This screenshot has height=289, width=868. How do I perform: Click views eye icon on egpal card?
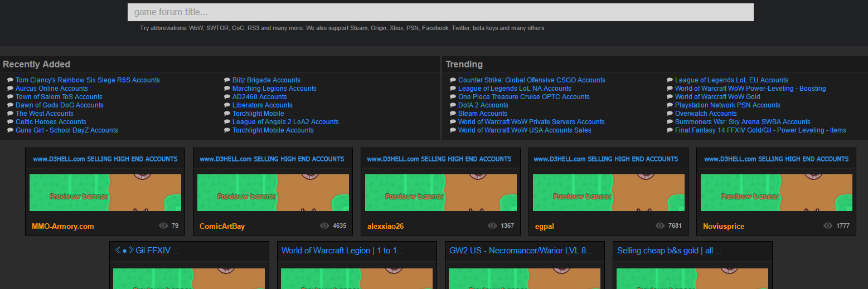click(x=660, y=226)
